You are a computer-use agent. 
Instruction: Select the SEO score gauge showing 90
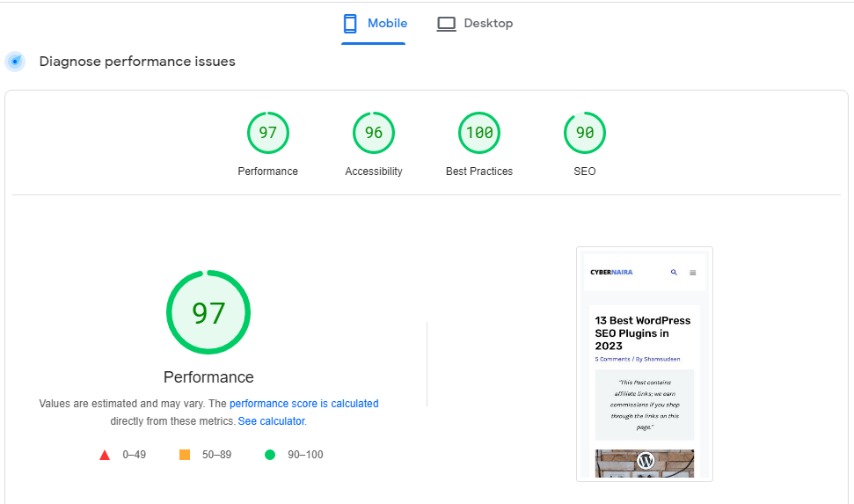point(585,133)
